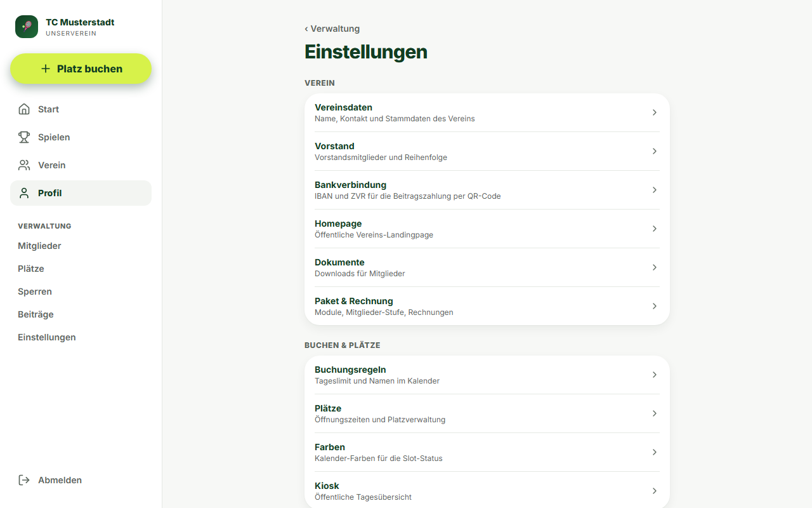The image size is (812, 508).
Task: Click the Buchungsregeln row title
Action: [x=350, y=370]
